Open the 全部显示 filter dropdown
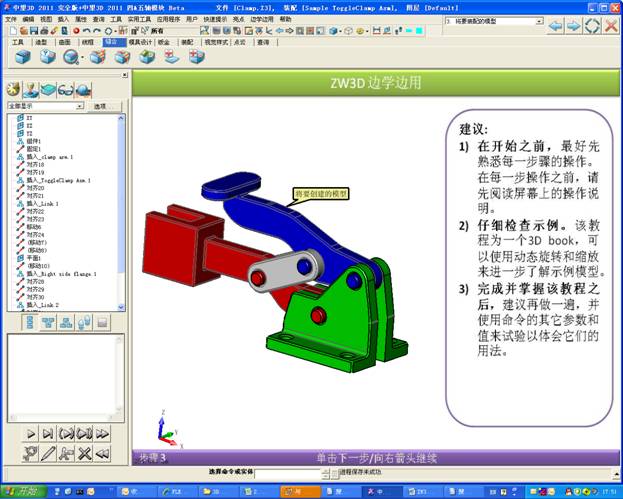This screenshot has height=499, width=623. pyautogui.click(x=45, y=106)
